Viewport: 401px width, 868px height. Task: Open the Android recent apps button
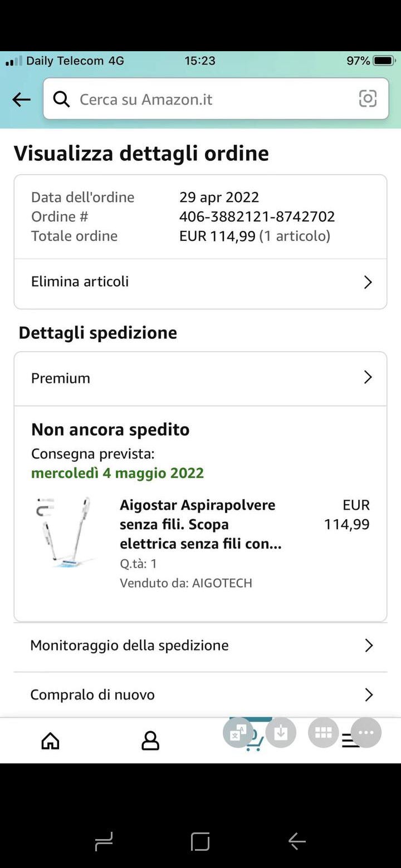[104, 841]
